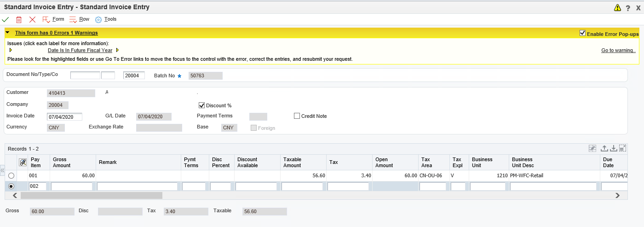Click the left arrow of grid scrollbar
The image size is (644, 227).
pos(15,195)
